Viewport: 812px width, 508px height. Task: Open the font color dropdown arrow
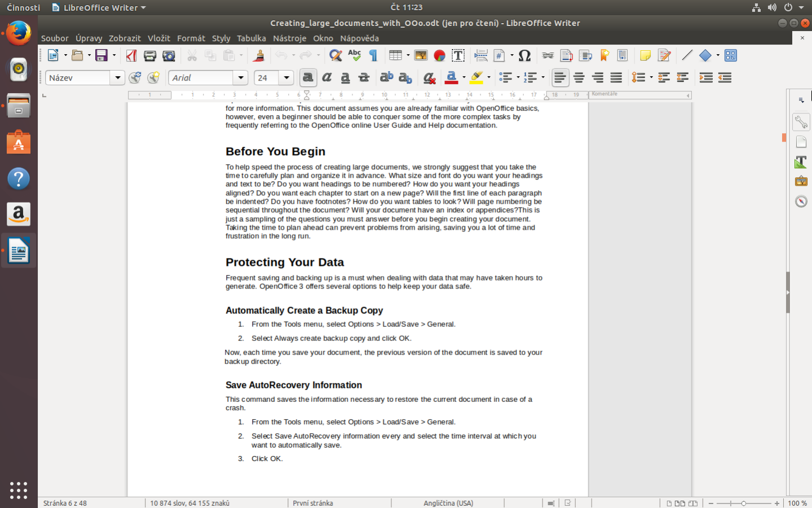point(464,78)
